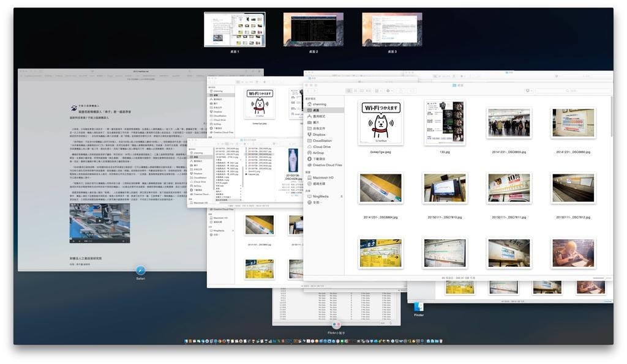Select NingMedia shared computer in sidebar

pyautogui.click(x=321, y=196)
